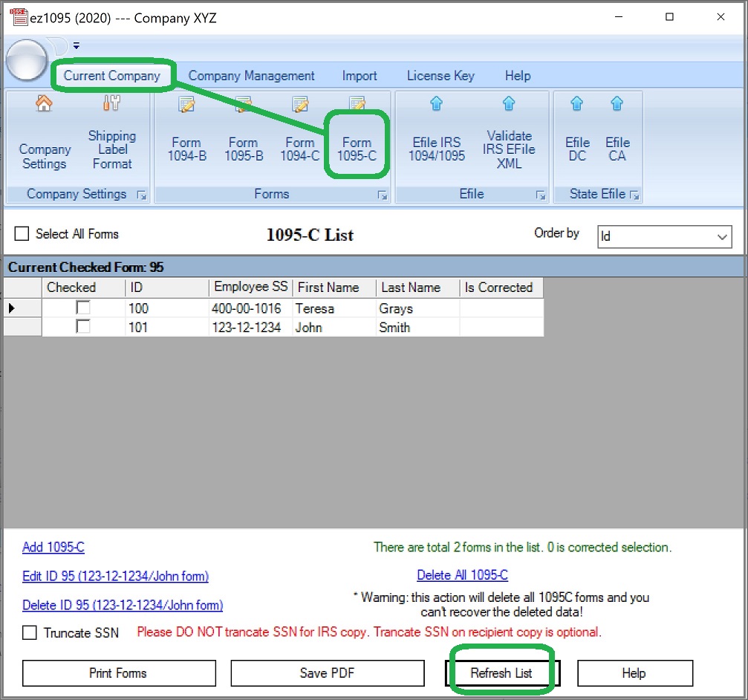The height and width of the screenshot is (700, 748).
Task: Switch to the Company Management tab
Action: (251, 75)
